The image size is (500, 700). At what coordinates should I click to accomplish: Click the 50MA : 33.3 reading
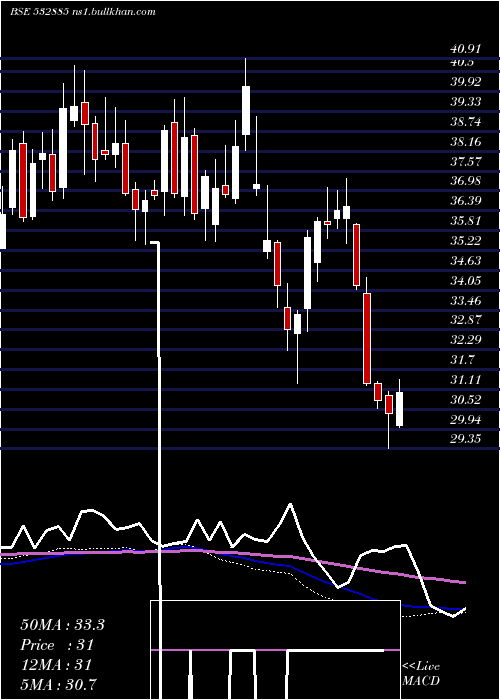(62, 625)
